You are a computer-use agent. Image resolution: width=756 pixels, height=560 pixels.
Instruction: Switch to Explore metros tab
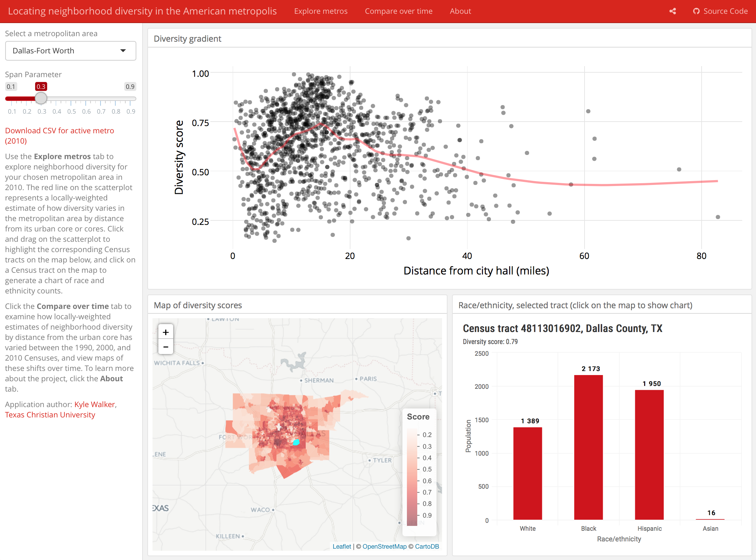tap(321, 11)
